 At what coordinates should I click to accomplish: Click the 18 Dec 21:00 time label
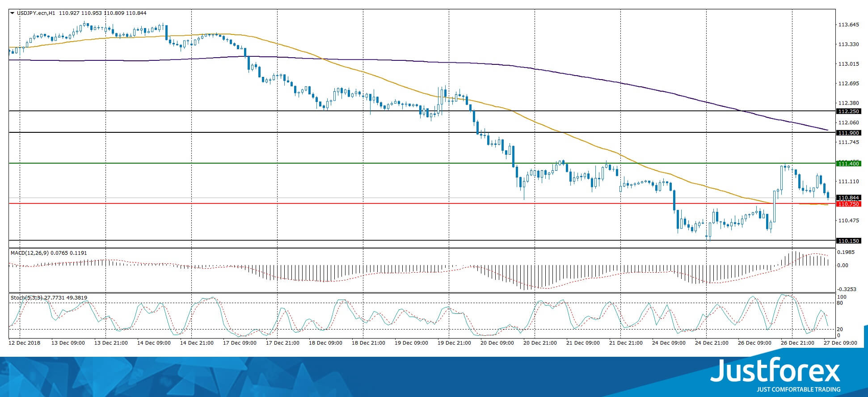pos(368,343)
